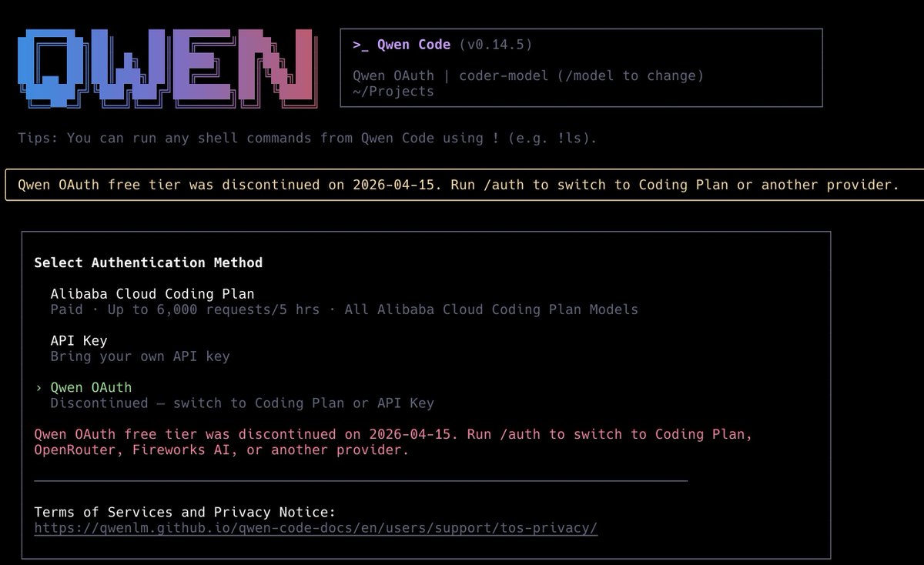Click the QWEN ASCII art logo
924x565 pixels.
[167, 71]
